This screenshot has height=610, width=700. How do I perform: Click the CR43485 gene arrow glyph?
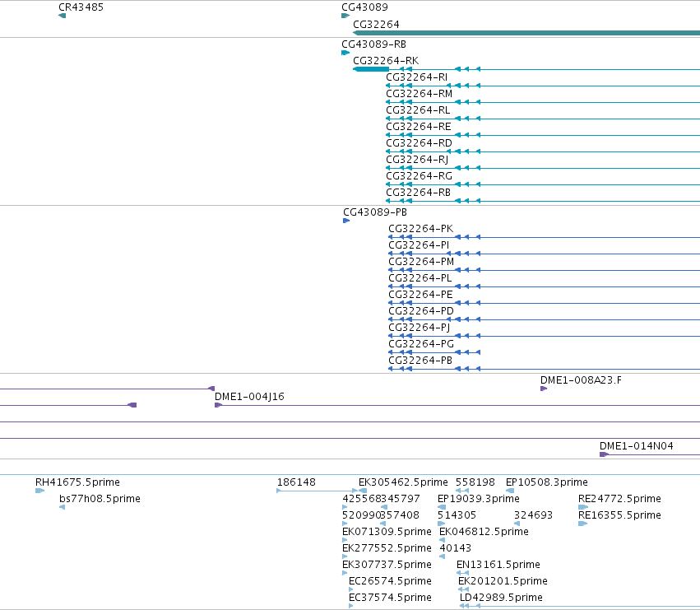coord(62,16)
